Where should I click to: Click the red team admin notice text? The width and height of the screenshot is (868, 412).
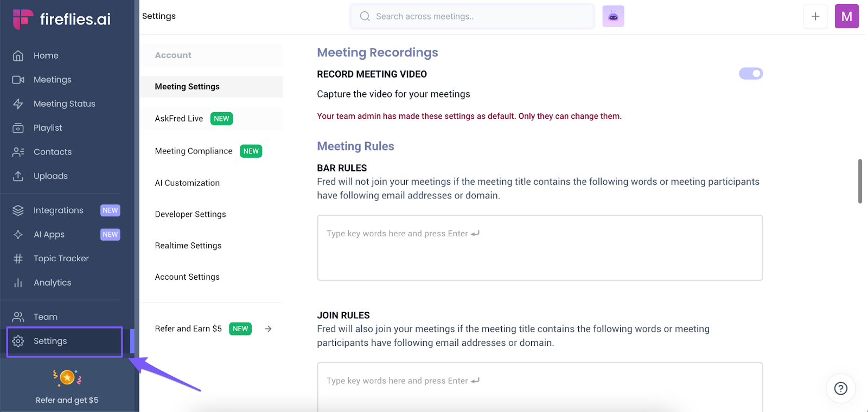click(469, 116)
